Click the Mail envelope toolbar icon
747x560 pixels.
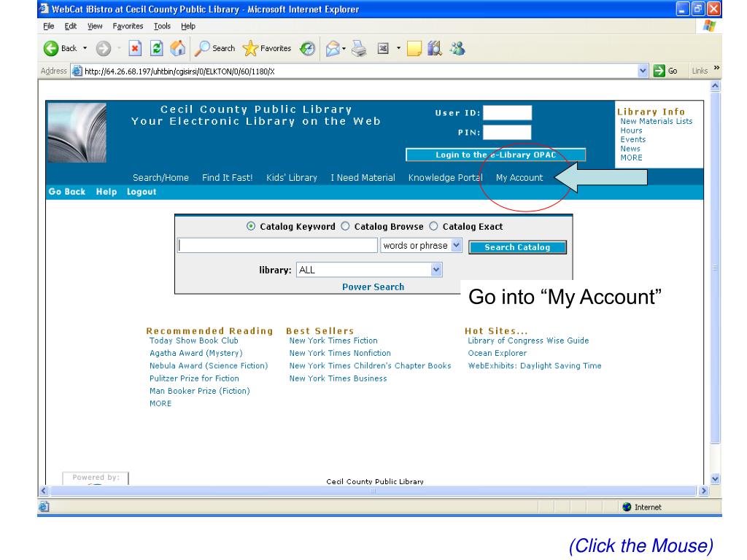pos(333,48)
